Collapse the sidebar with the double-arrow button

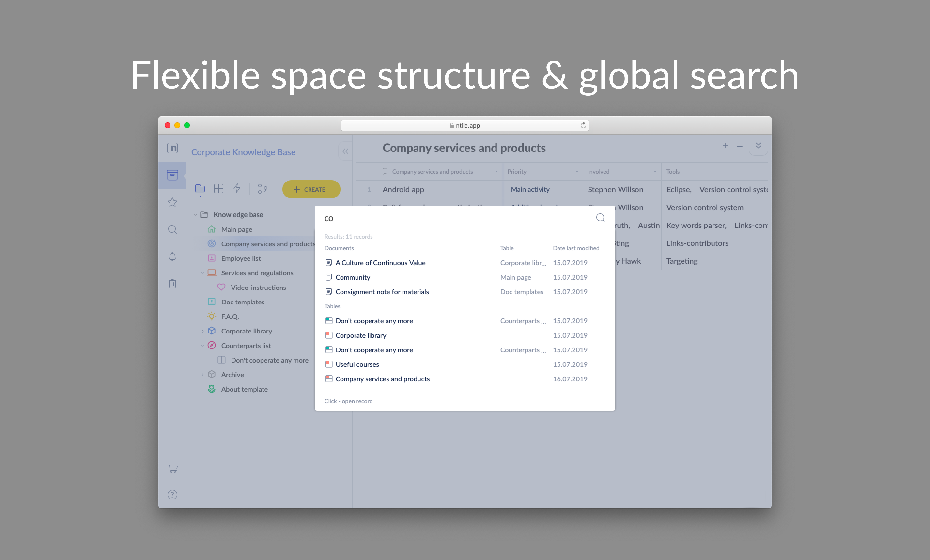click(x=345, y=151)
